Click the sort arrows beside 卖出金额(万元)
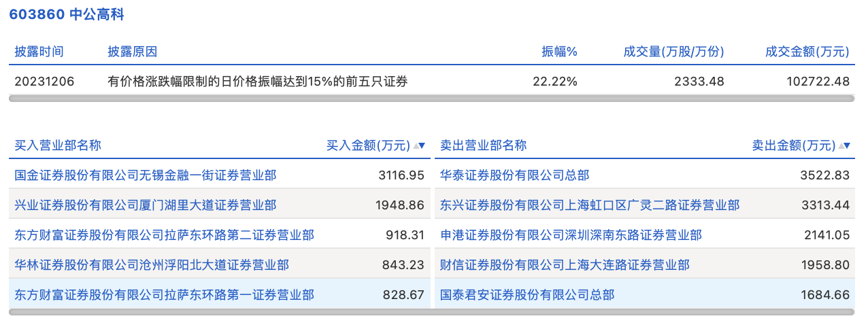The height and width of the screenshot is (329, 868). [x=844, y=145]
